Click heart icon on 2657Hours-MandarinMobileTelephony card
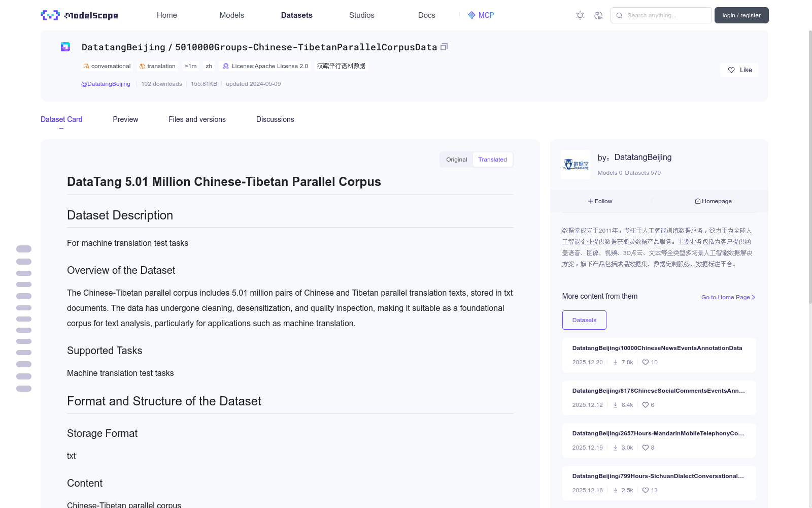812x508 pixels. pyautogui.click(x=646, y=448)
